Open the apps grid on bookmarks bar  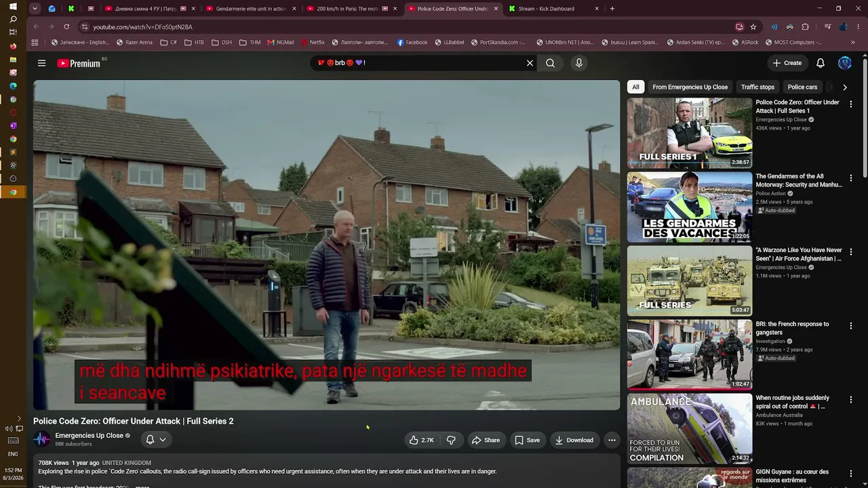click(x=35, y=42)
